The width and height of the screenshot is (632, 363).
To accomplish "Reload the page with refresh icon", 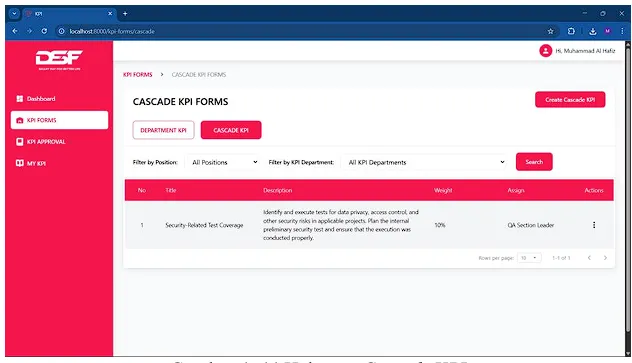I will (44, 31).
